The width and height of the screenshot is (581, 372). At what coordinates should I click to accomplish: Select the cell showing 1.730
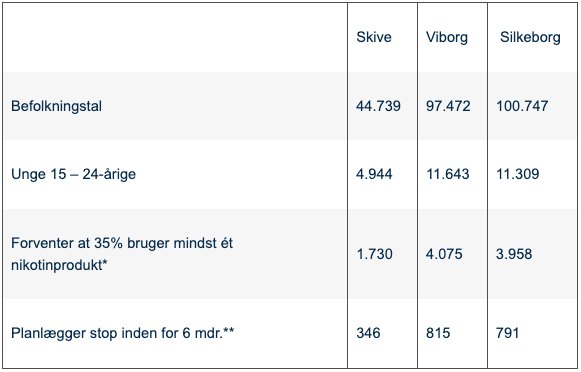tap(374, 254)
